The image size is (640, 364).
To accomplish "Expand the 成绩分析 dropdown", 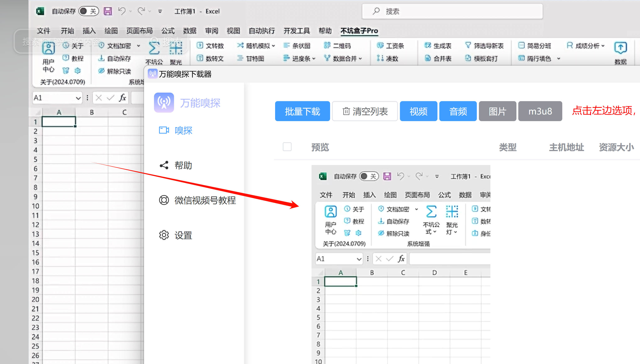I will 603,46.
